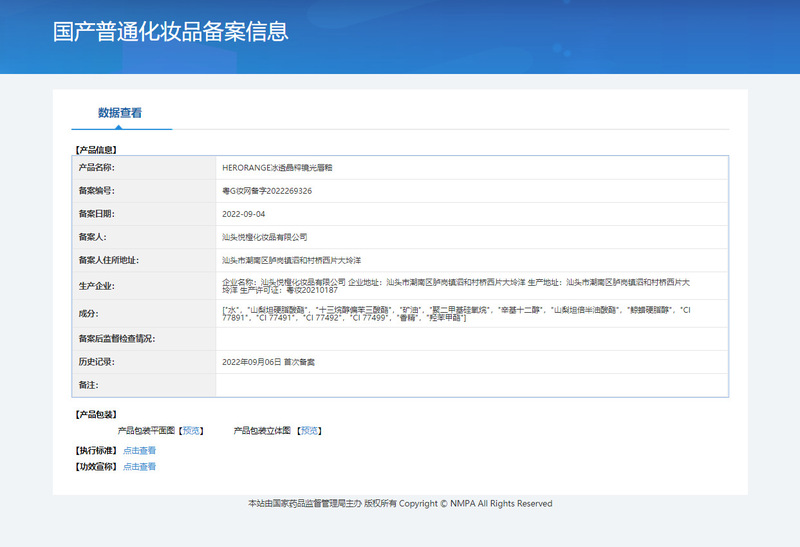Click the product name HERORANGE value
This screenshot has width=800, height=547.
(277, 167)
